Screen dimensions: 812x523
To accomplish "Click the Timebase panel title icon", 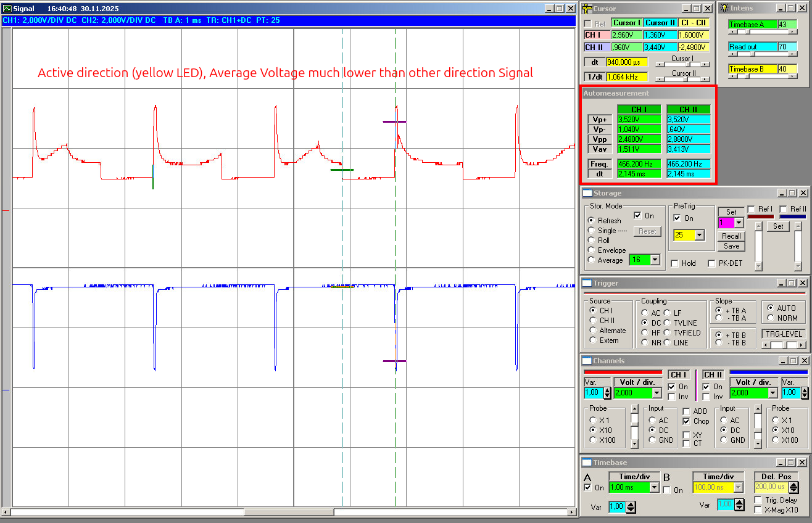I will click(587, 463).
